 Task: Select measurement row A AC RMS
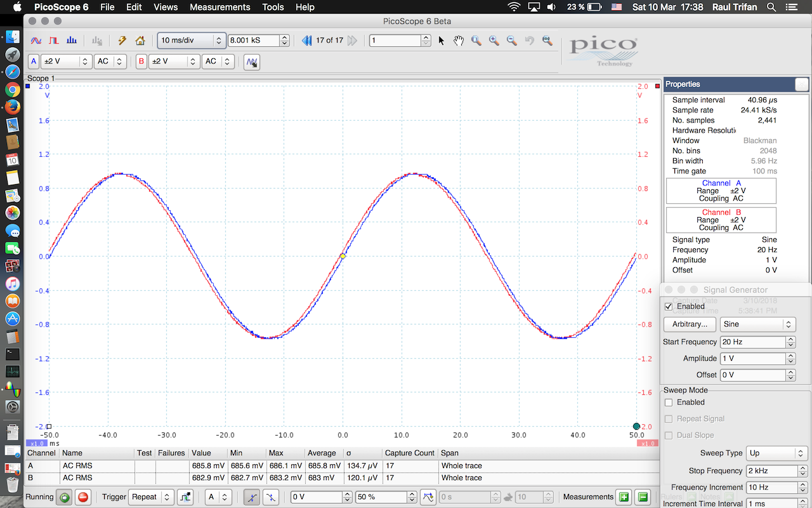(x=343, y=465)
